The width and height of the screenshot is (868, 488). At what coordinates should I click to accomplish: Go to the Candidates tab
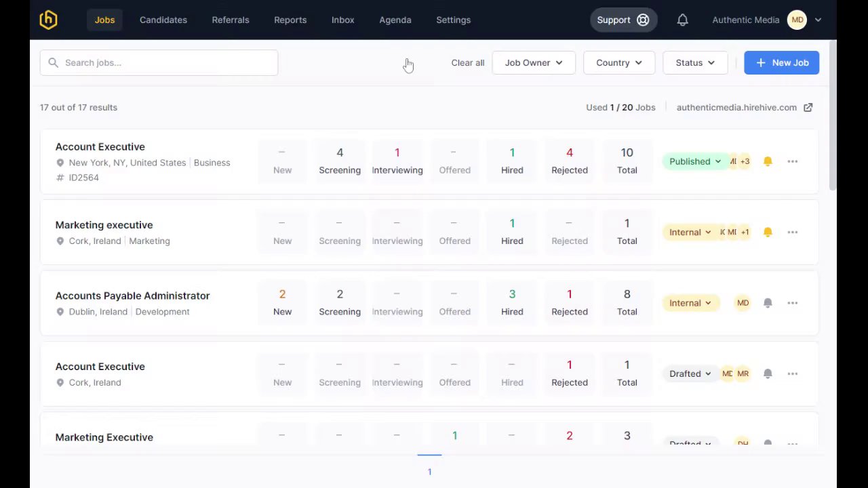click(163, 20)
